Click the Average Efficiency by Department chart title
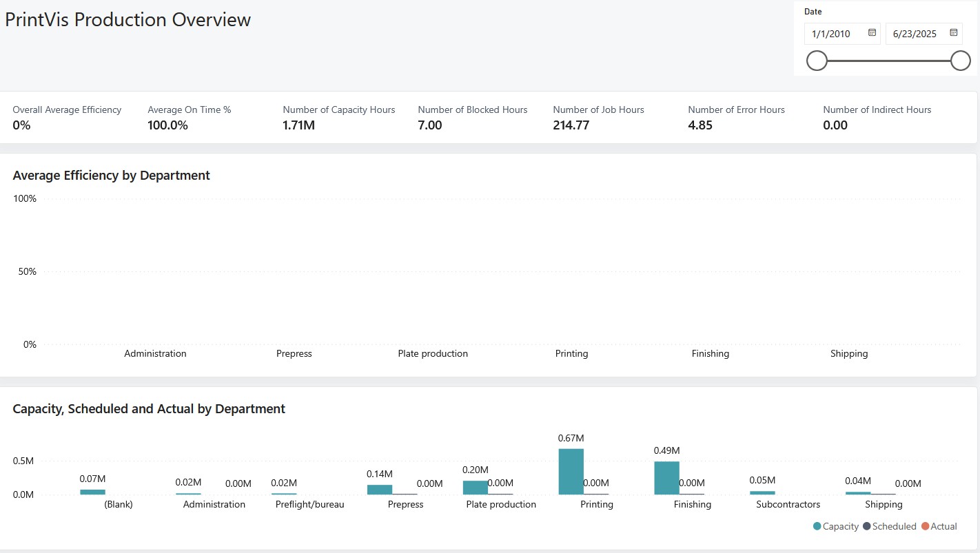Image resolution: width=980 pixels, height=553 pixels. click(111, 176)
